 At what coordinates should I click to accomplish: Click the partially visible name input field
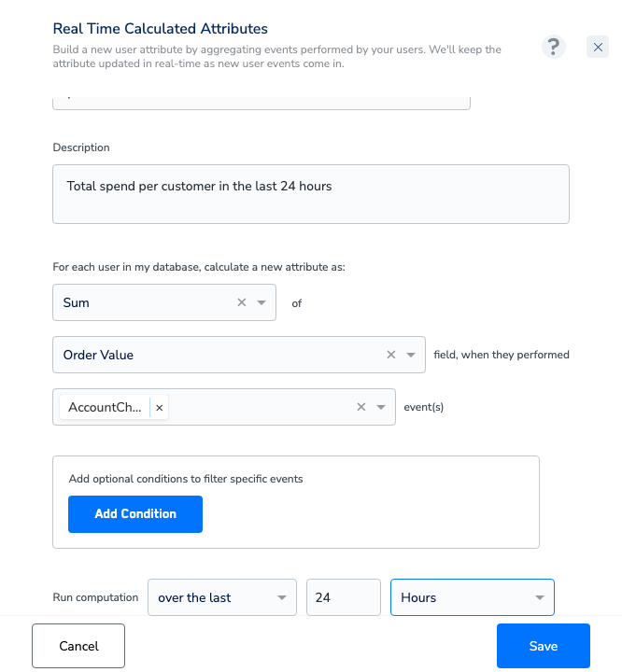[262, 104]
